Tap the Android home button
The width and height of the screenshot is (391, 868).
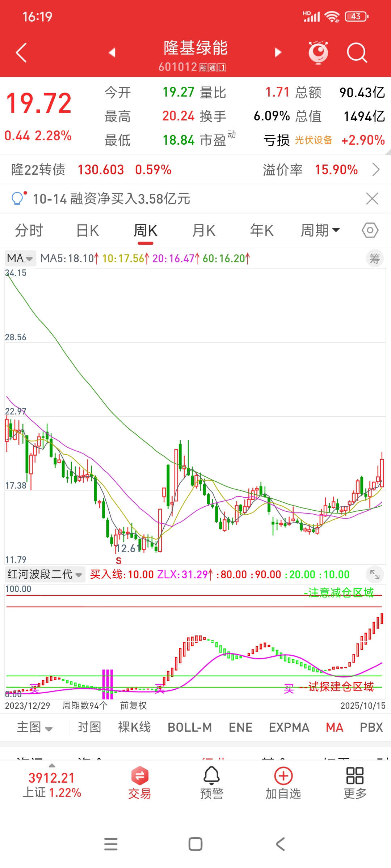(x=195, y=844)
